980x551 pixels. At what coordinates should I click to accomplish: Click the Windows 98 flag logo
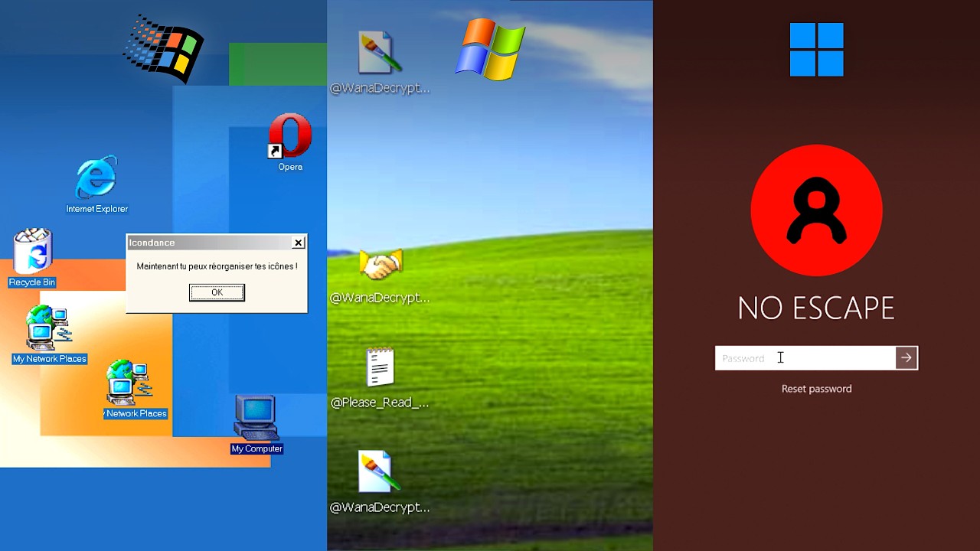[x=164, y=47]
